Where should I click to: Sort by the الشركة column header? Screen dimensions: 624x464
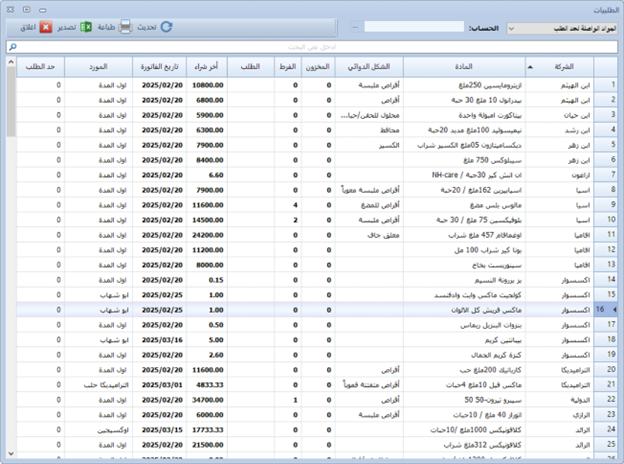click(x=560, y=66)
